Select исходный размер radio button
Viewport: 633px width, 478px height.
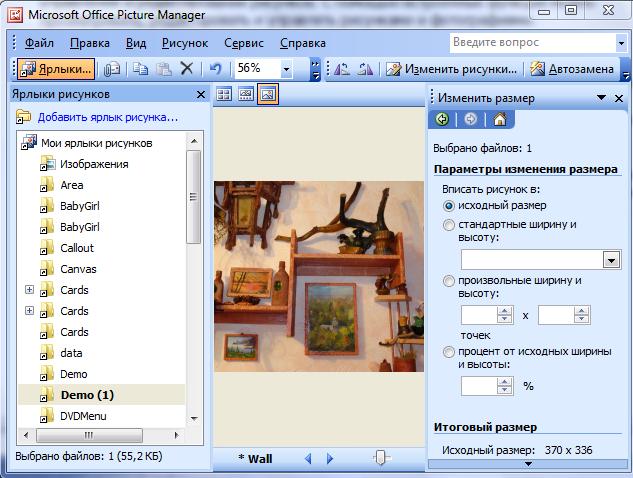click(449, 206)
